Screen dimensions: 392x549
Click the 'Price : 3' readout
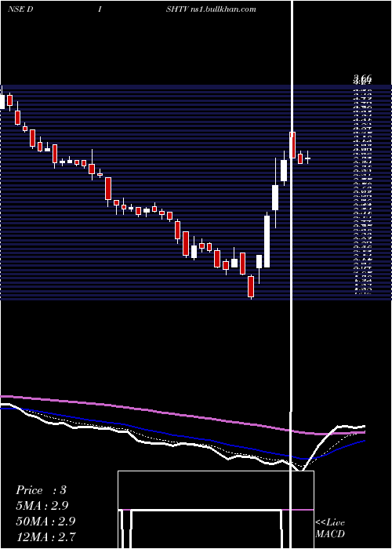coord(41,490)
